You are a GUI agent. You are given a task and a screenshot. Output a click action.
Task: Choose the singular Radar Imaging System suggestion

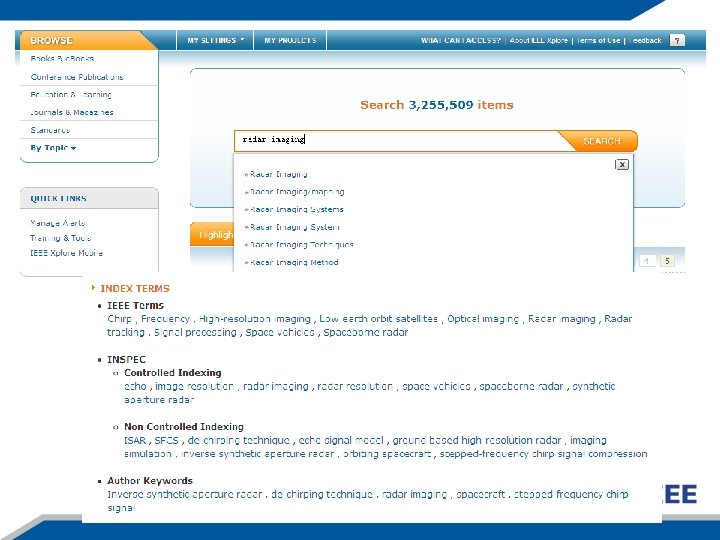click(x=295, y=227)
